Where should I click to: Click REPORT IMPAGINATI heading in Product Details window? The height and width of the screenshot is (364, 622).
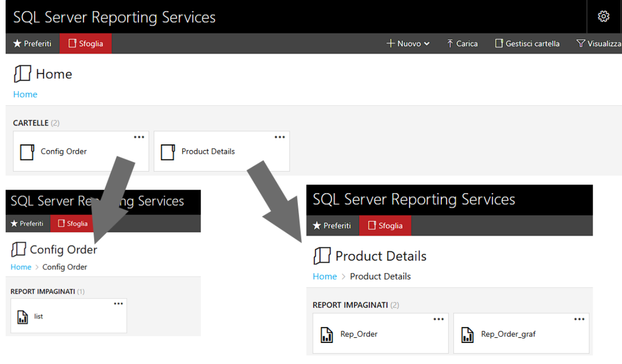pos(350,305)
